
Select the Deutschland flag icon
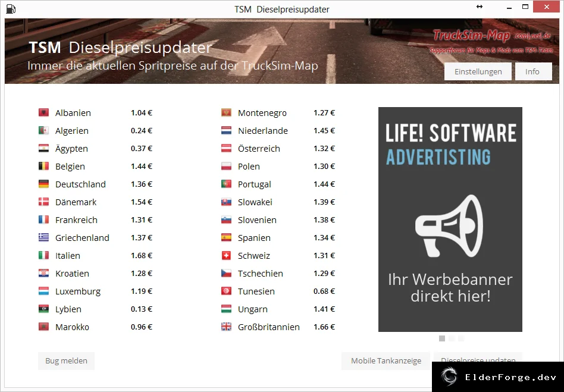[43, 184]
